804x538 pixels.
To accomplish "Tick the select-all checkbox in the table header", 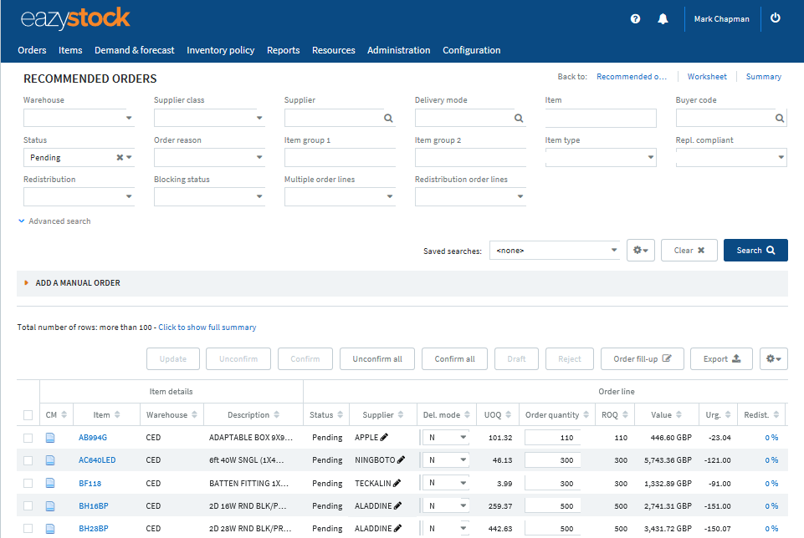I will point(28,415).
